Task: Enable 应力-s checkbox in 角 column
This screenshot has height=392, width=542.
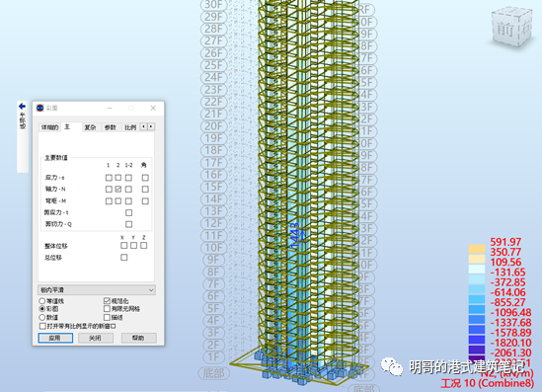Action: point(145,178)
